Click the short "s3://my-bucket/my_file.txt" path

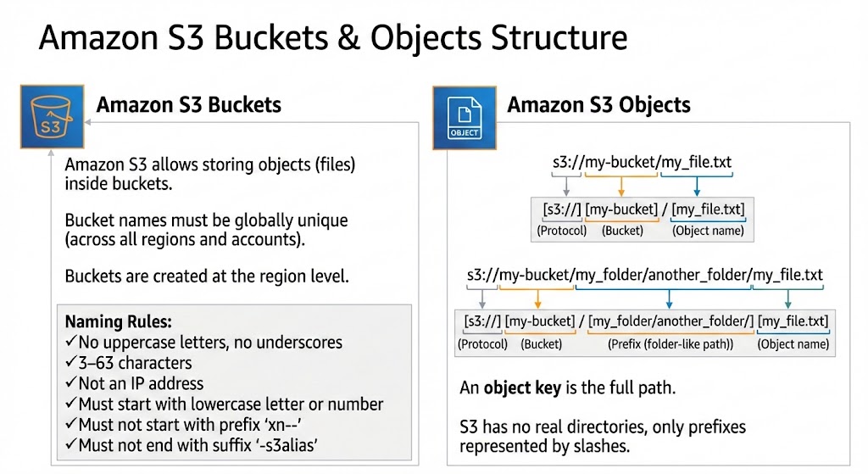642,159
